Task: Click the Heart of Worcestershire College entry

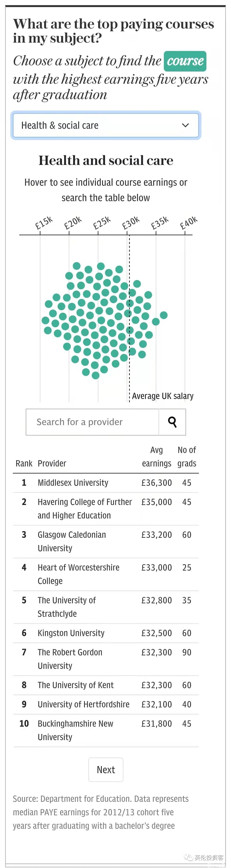Action: tap(78, 574)
